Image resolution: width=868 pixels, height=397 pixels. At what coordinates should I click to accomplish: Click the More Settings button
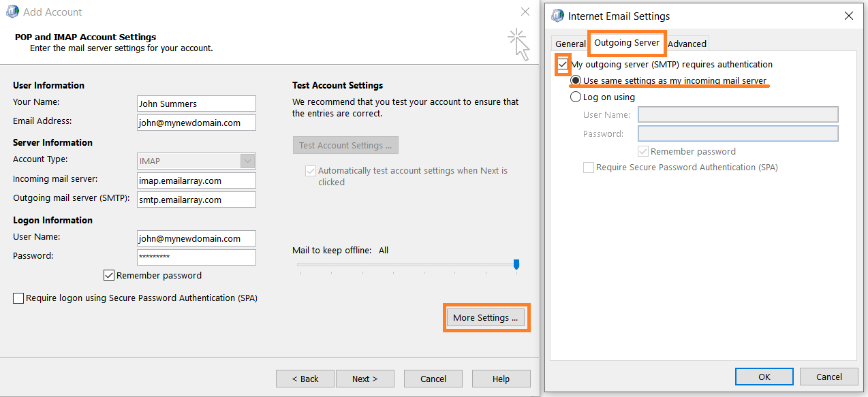(x=486, y=318)
